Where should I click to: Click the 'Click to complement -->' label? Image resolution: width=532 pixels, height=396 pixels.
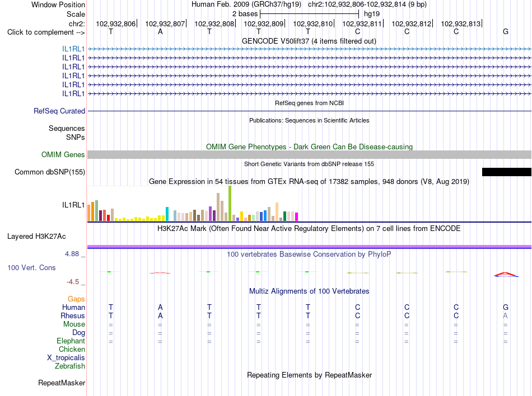click(46, 32)
